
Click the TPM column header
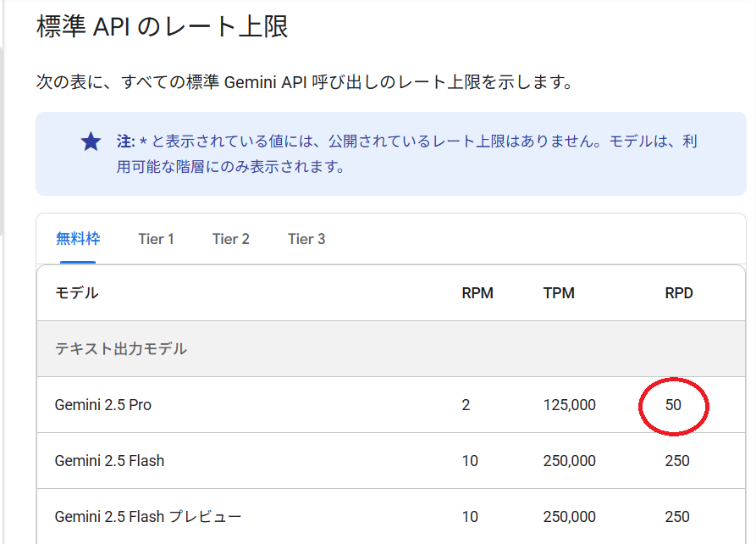coord(559,293)
